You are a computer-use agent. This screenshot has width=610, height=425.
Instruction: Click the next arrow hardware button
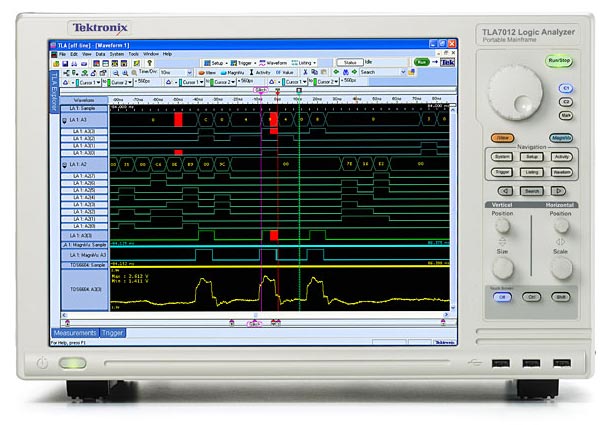[x=558, y=191]
